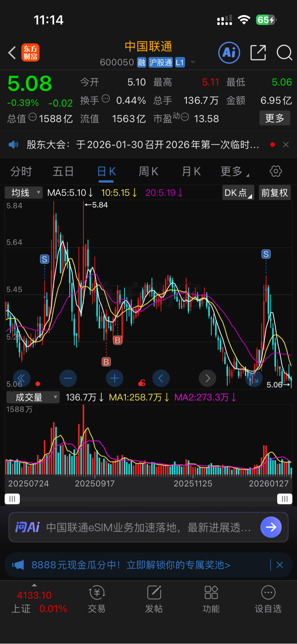297x644 pixels.
Task: Close the cash promotion banner
Action: click(280, 565)
